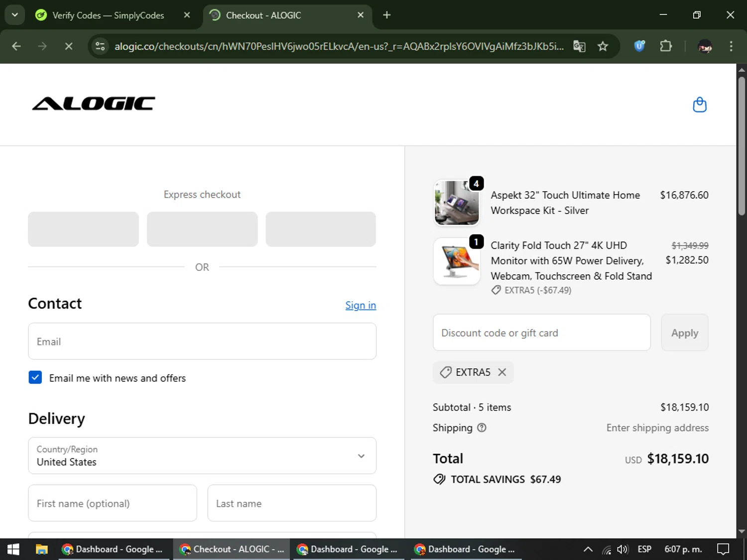The height and width of the screenshot is (560, 747).
Task: Click the Total amount $18,159.10
Action: coord(678,458)
